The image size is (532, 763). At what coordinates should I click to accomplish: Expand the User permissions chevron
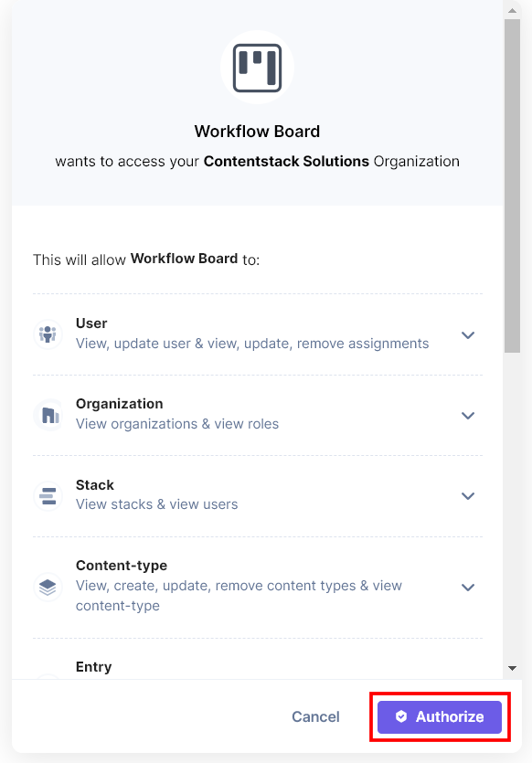[x=468, y=334]
